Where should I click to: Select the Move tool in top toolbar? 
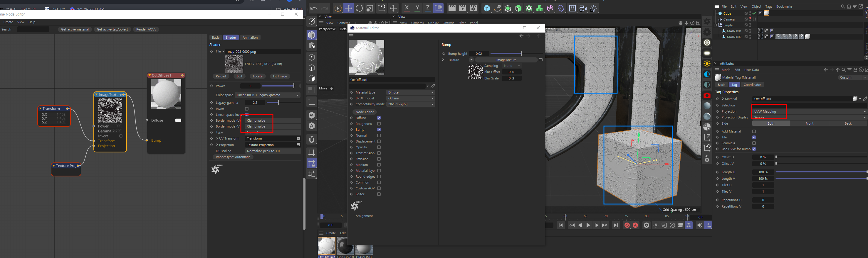[348, 9]
